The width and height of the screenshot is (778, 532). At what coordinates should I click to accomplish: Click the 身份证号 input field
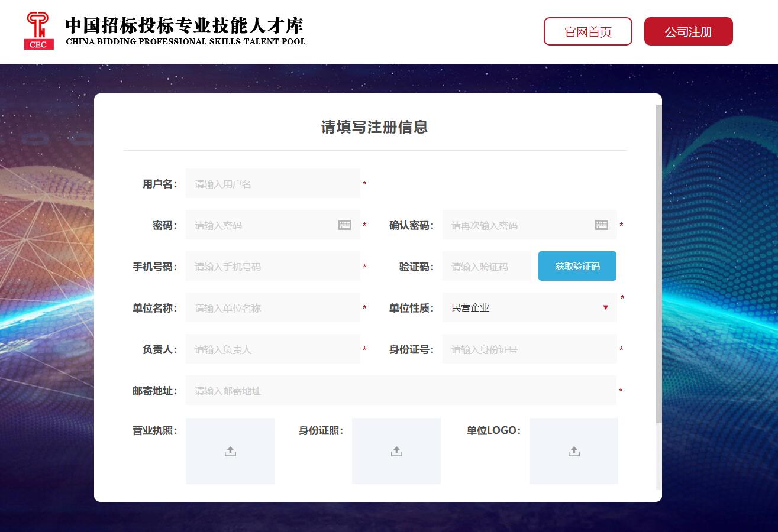coord(529,349)
